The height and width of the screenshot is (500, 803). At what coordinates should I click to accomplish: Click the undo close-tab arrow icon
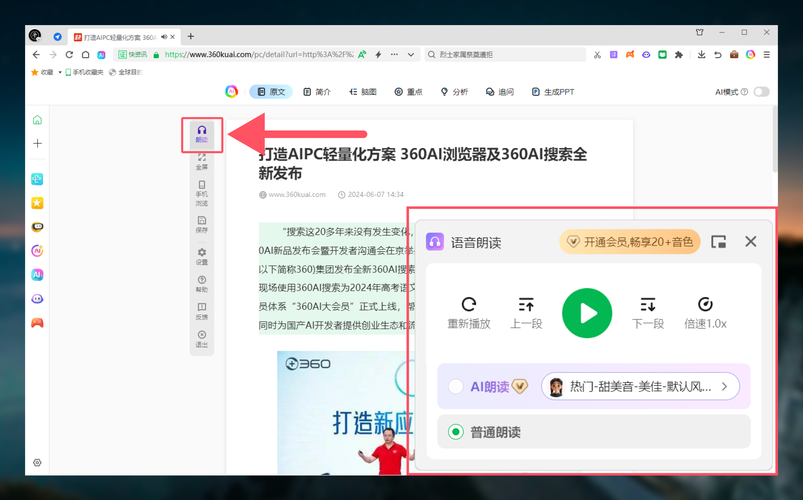click(x=718, y=55)
